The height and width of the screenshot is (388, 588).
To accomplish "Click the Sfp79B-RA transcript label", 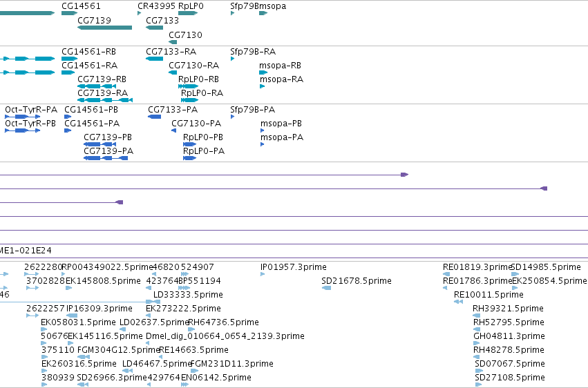I will [x=253, y=51].
